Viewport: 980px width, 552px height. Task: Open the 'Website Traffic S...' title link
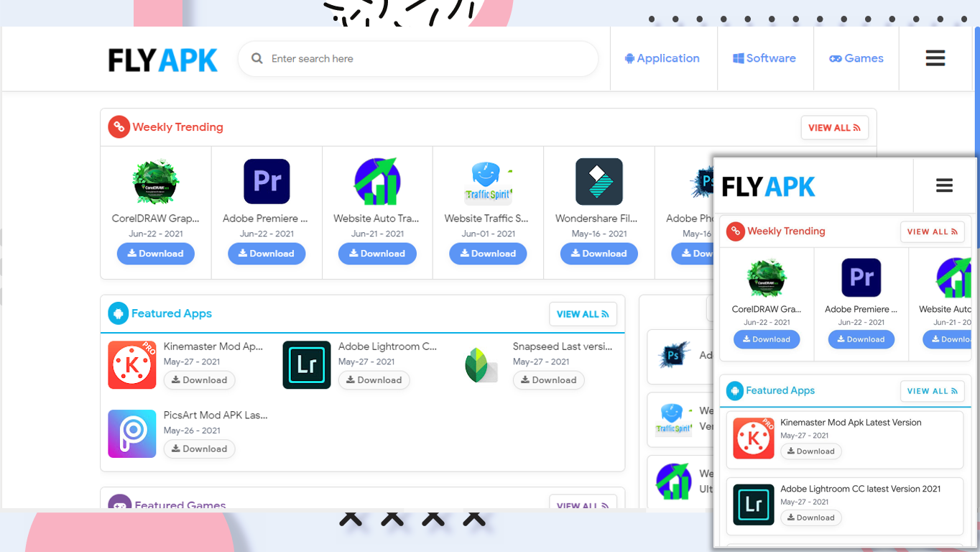coord(486,218)
